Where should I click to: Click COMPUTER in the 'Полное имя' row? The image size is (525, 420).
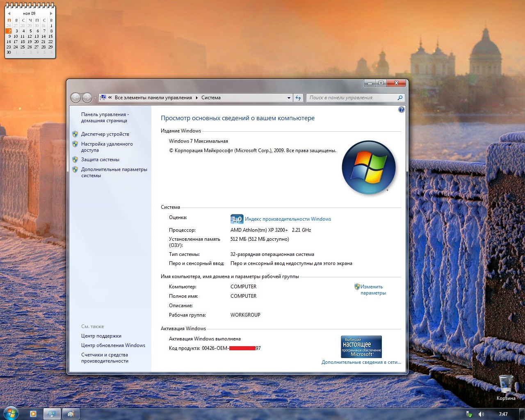(244, 296)
